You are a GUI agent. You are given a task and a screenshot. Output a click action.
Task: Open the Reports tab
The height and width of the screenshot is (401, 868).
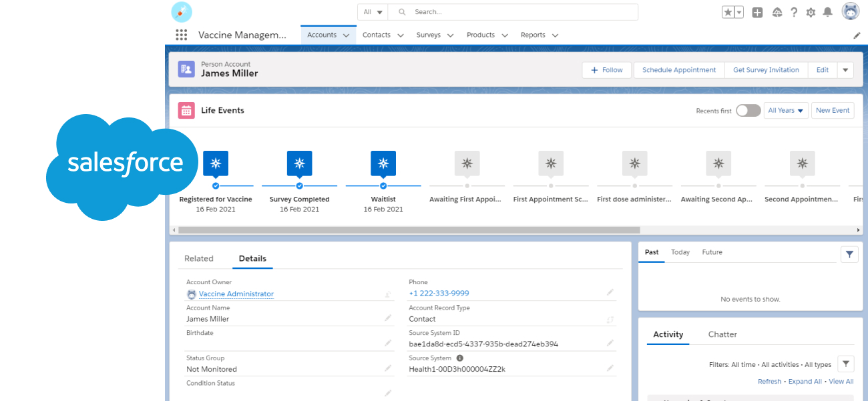tap(533, 35)
